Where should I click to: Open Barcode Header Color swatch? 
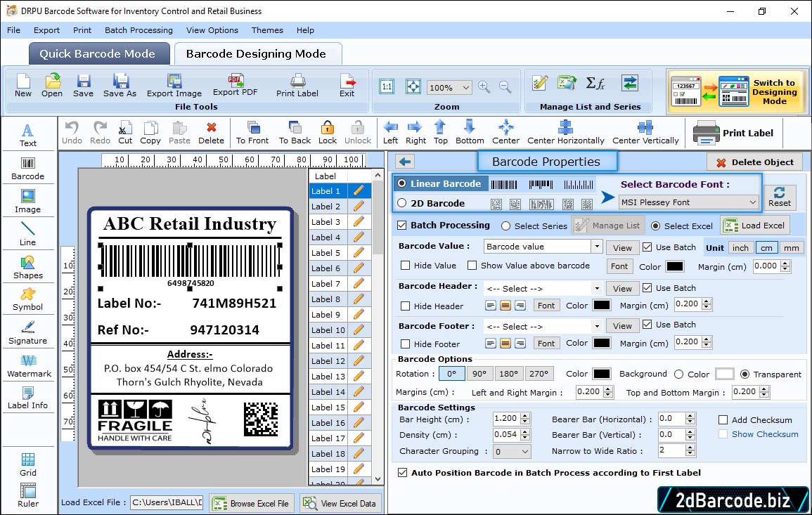pyautogui.click(x=601, y=305)
